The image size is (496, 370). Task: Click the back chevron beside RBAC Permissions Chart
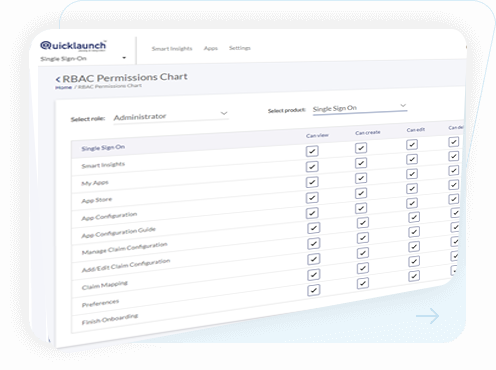[x=58, y=79]
